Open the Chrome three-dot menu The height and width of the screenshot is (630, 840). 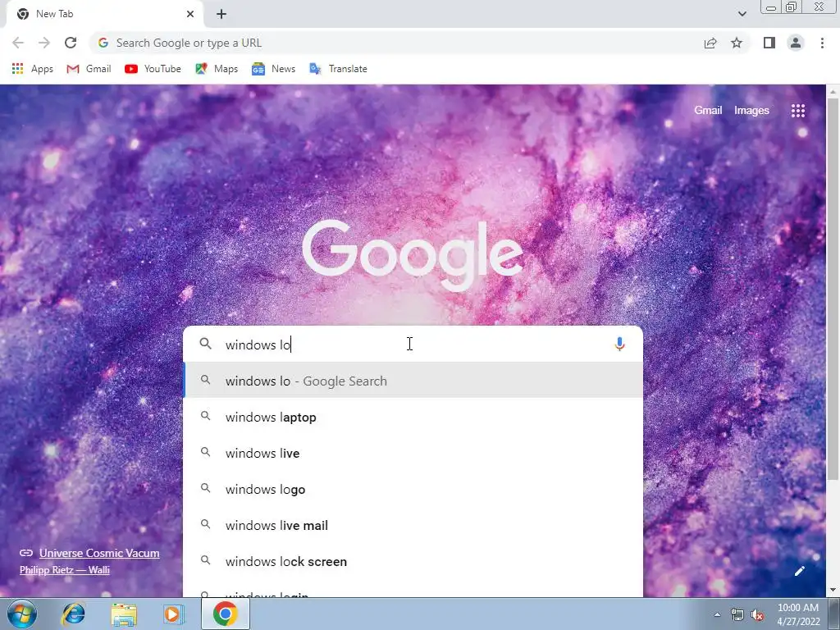tap(822, 43)
